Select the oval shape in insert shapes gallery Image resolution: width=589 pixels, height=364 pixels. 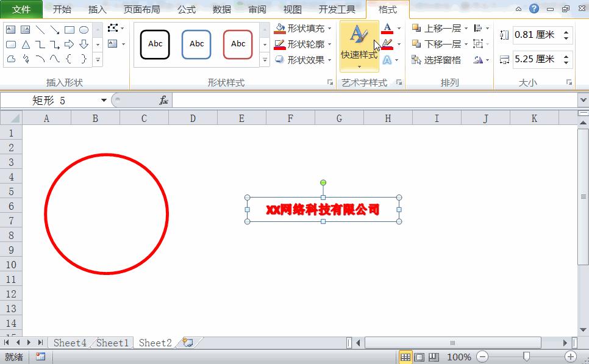[x=85, y=29]
